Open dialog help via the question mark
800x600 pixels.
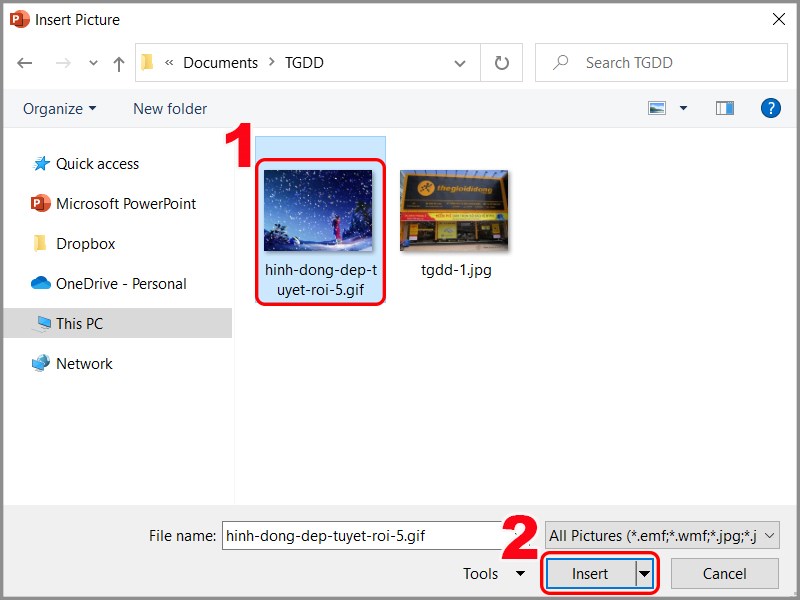pos(771,108)
